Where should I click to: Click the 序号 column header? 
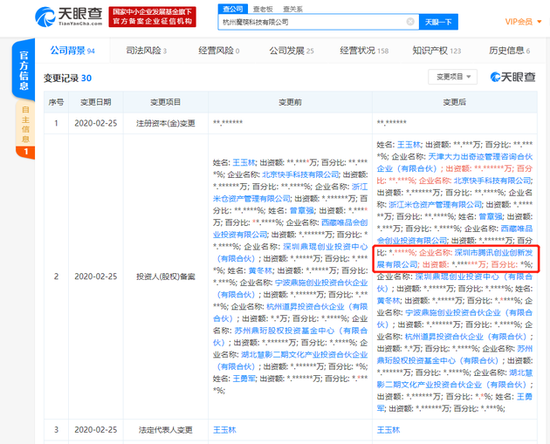tap(56, 102)
